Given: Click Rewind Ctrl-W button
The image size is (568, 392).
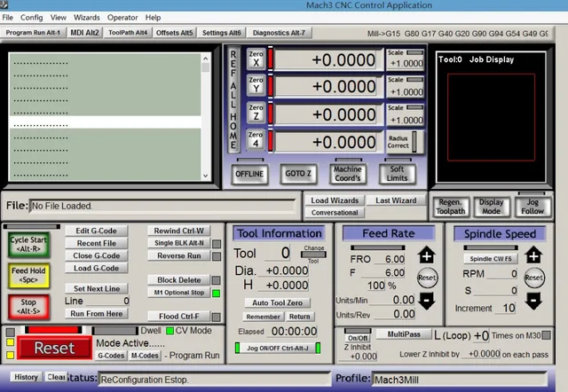Looking at the screenshot, I should point(179,231).
